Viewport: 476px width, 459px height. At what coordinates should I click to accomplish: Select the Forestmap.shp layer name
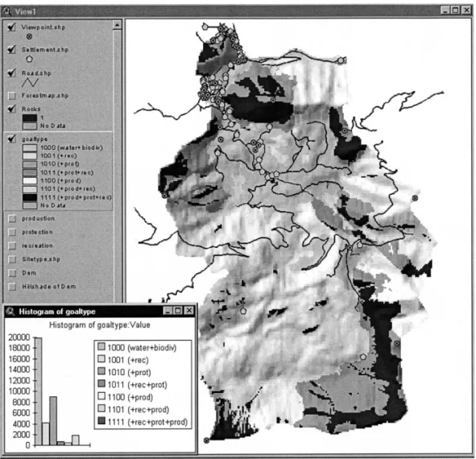click(45, 95)
